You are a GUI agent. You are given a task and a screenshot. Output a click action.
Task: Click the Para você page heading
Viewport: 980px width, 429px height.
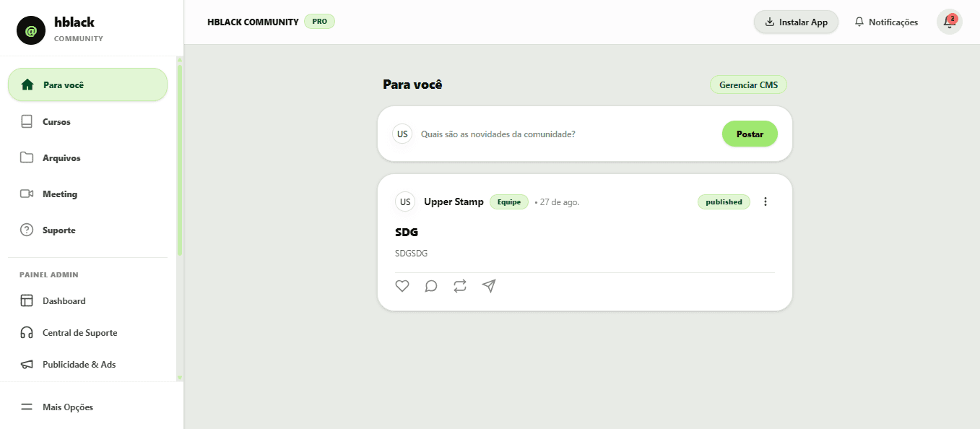(412, 84)
